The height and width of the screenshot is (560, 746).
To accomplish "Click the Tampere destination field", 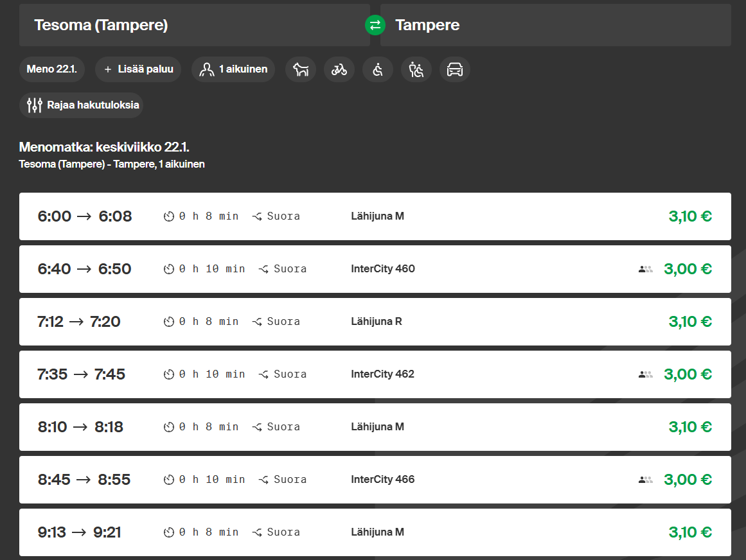I will coord(555,25).
